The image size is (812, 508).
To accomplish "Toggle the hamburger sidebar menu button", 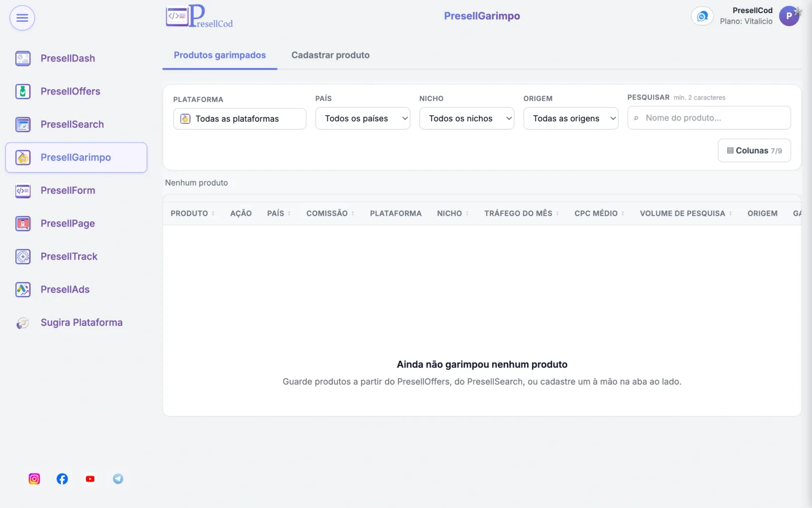I will tap(22, 18).
